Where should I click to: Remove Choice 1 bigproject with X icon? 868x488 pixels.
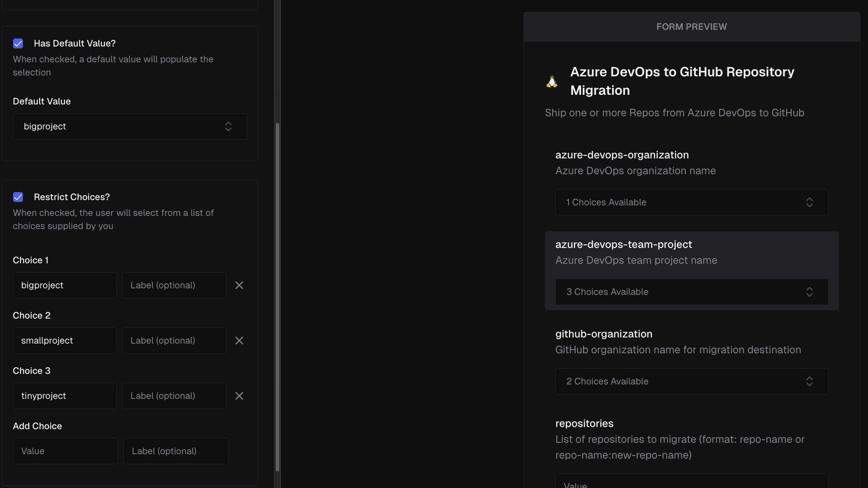pos(239,285)
